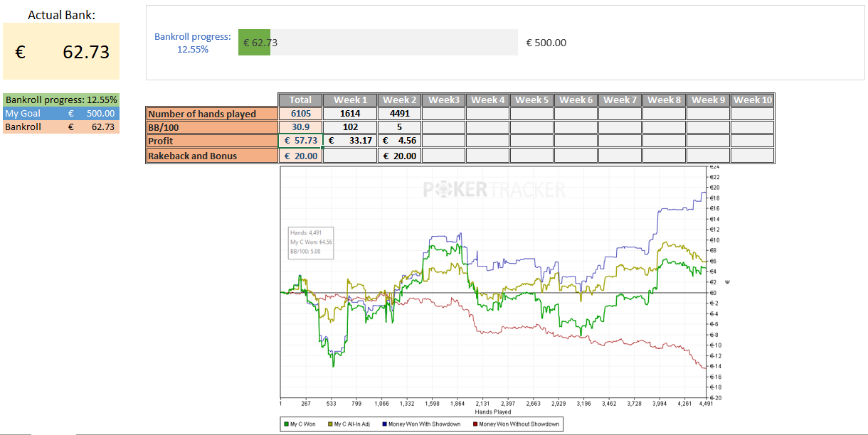Select Week 1 Profit cell showing 33.17

click(x=350, y=141)
